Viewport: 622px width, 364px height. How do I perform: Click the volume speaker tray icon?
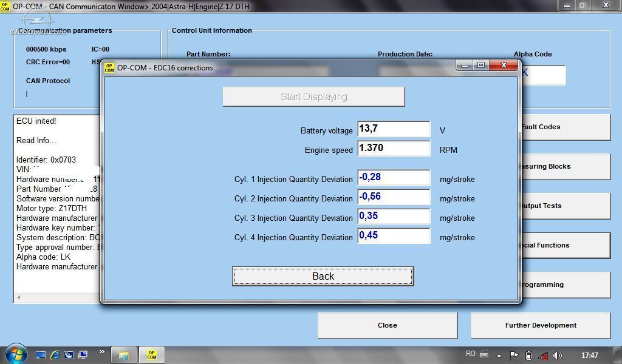coord(558,356)
